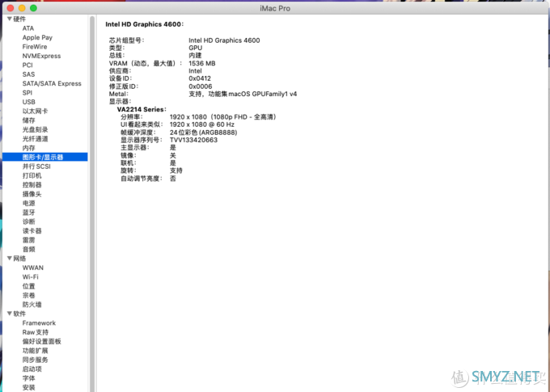The height and width of the screenshot is (392, 550).
Task: Collapse the 硬件 section triangle
Action: [10, 19]
